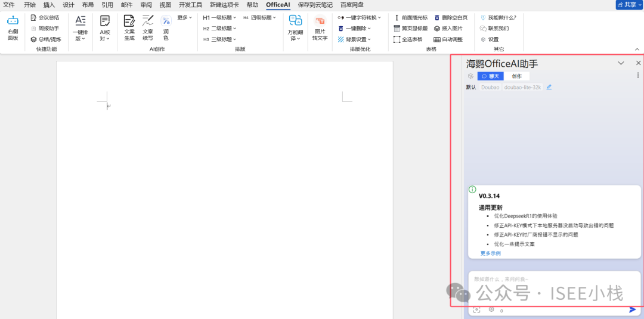Click the 润色 polish icon
Viewport: 644px width, 319px height.
coord(166,21)
